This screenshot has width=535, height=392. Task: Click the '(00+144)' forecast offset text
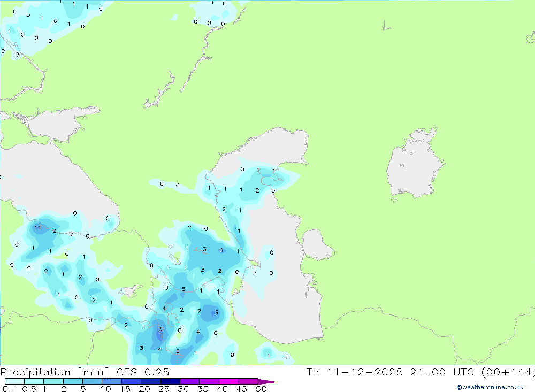tap(508, 372)
